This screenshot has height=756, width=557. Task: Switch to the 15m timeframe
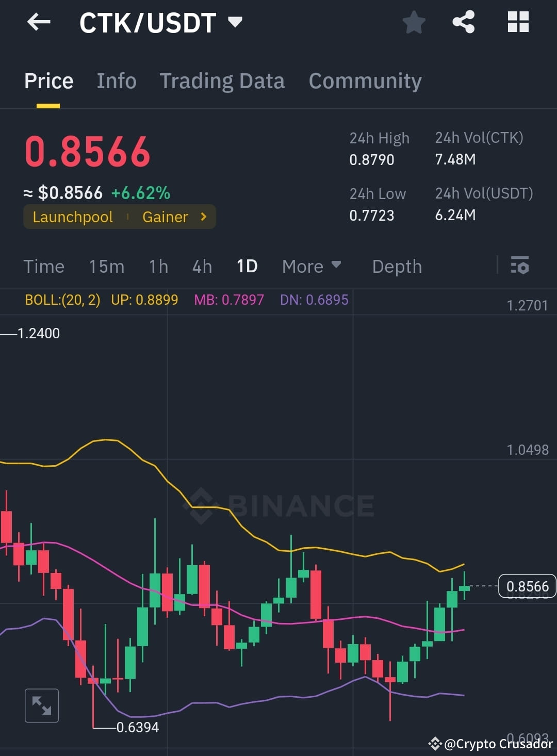(x=107, y=266)
